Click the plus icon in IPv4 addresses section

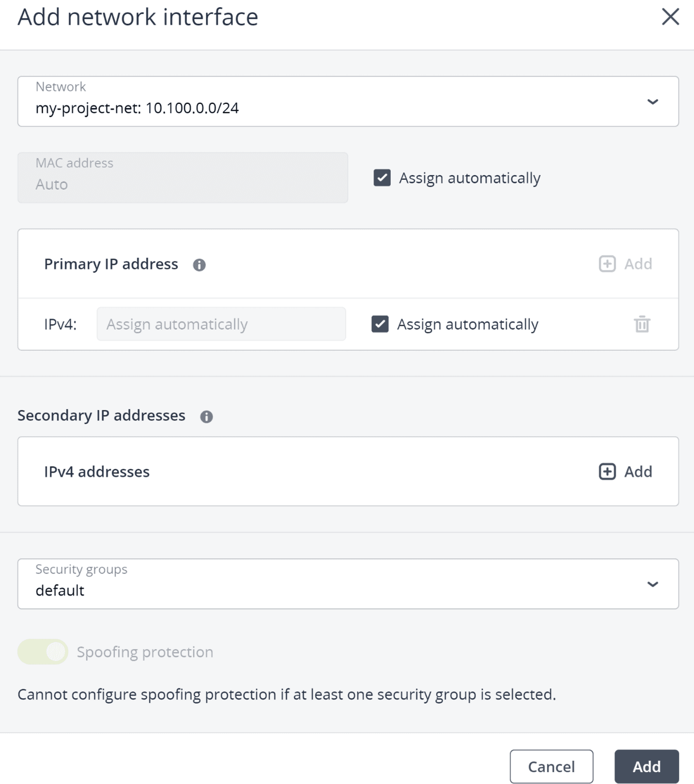(607, 471)
